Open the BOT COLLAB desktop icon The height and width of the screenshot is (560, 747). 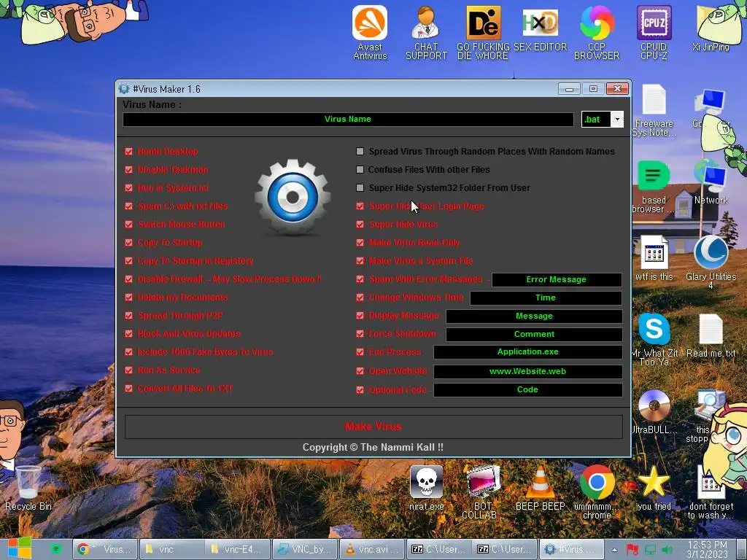[483, 492]
